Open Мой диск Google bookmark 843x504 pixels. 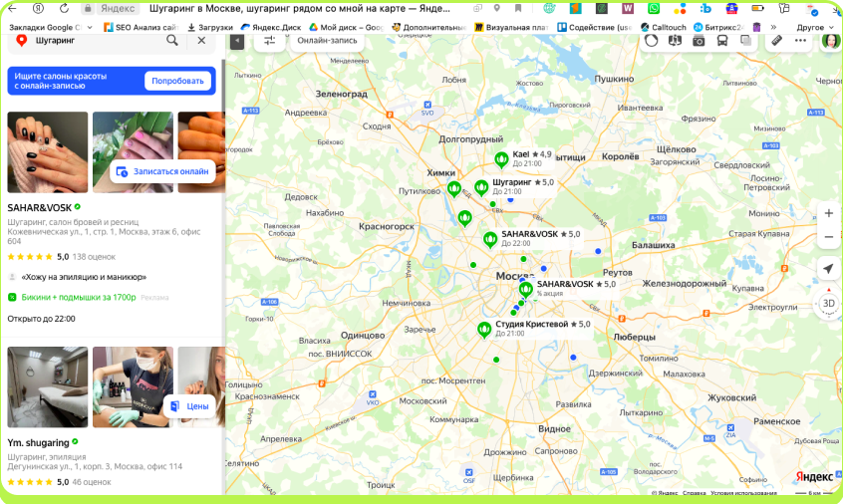tap(346, 28)
